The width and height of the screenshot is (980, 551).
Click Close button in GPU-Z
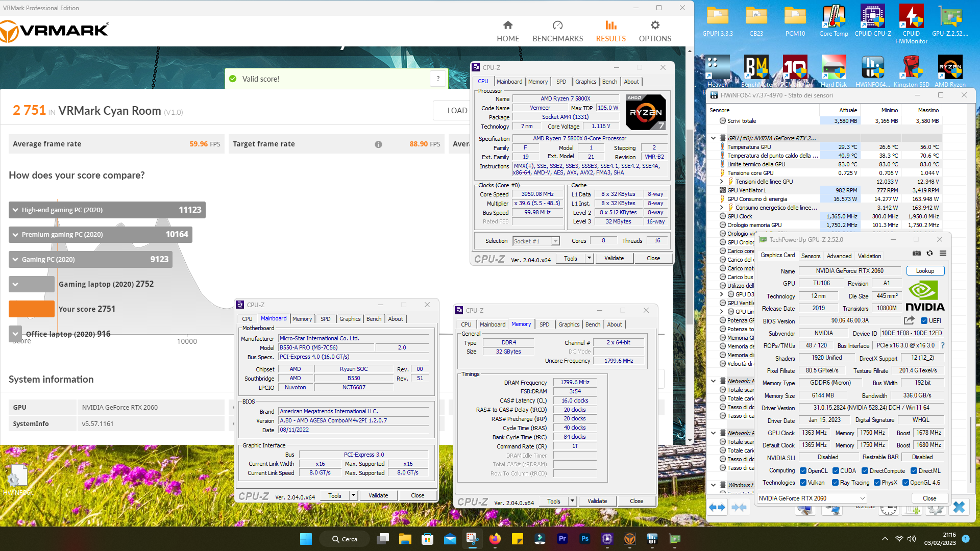[929, 498]
